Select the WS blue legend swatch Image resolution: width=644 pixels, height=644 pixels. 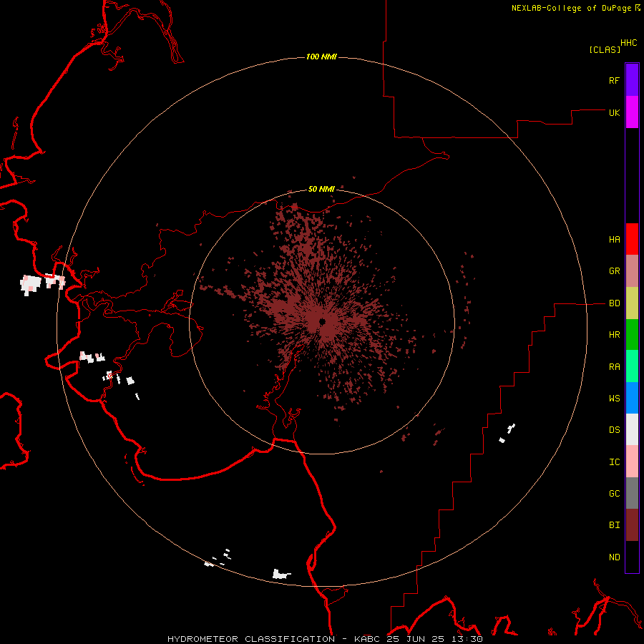tap(632, 398)
